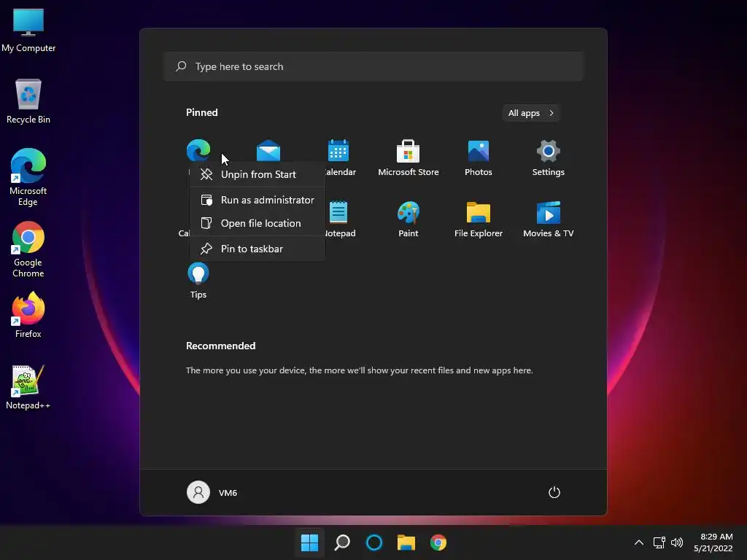Viewport: 747px width, 560px height.
Task: Open the clock showing 8:29 AM
Action: pos(713,542)
